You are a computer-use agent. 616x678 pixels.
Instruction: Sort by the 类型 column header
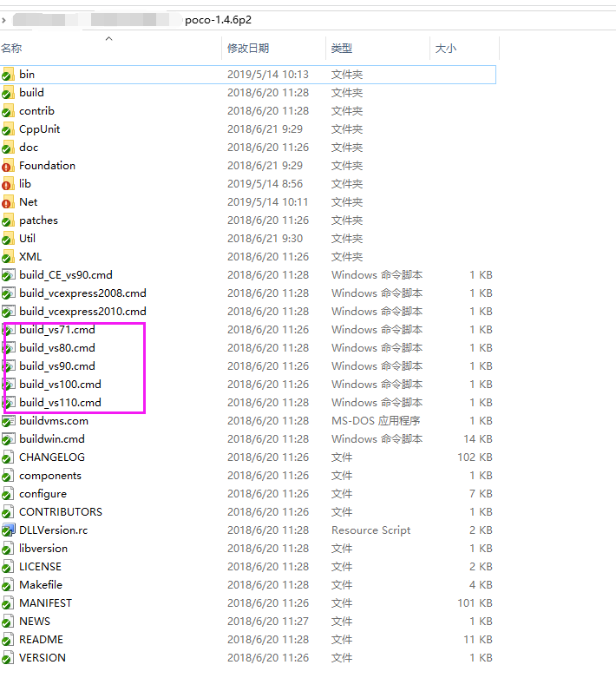click(342, 48)
